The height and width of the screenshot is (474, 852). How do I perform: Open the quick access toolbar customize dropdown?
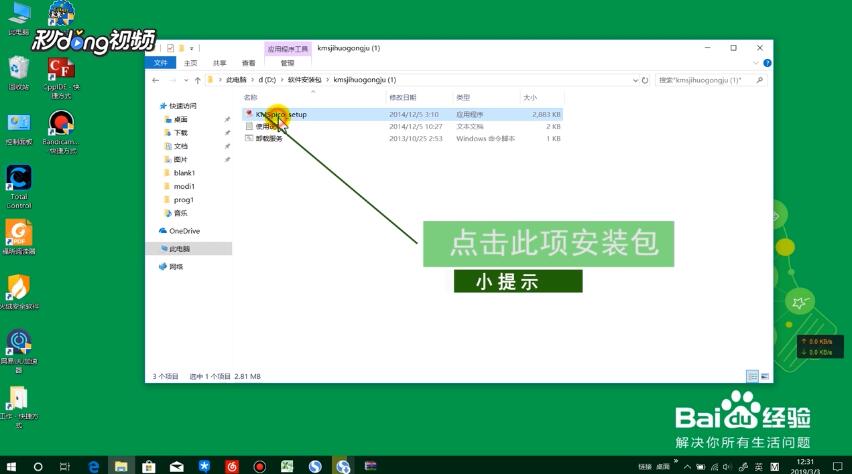(x=191, y=48)
